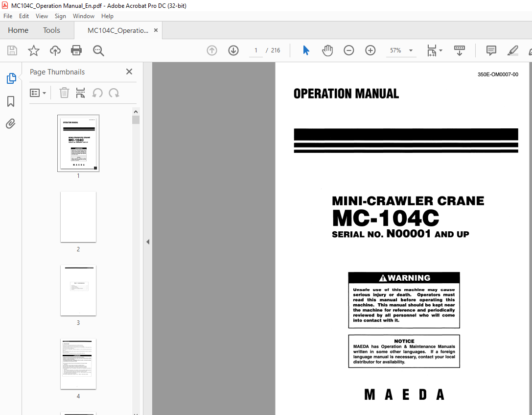Open the Bookmarks pane icon
The width and height of the screenshot is (532, 415).
click(11, 101)
